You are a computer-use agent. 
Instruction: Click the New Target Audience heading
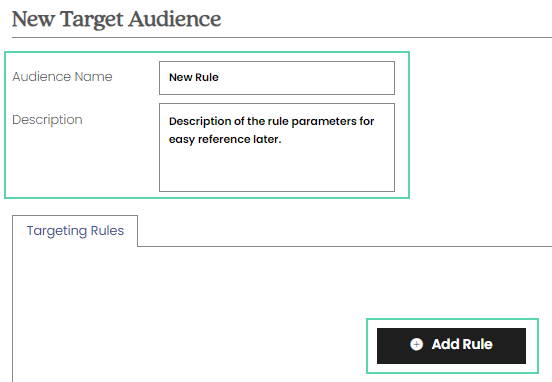click(117, 19)
